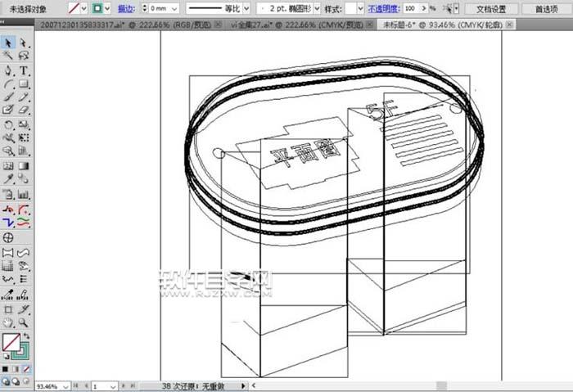573x392 pixels.
Task: Select the Lasso tool
Action: (24, 55)
